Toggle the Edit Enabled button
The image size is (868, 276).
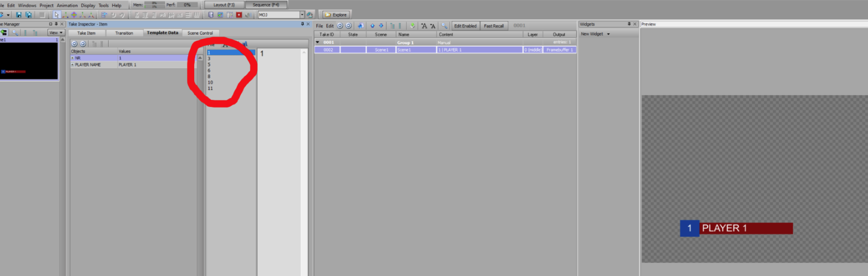pyautogui.click(x=465, y=25)
